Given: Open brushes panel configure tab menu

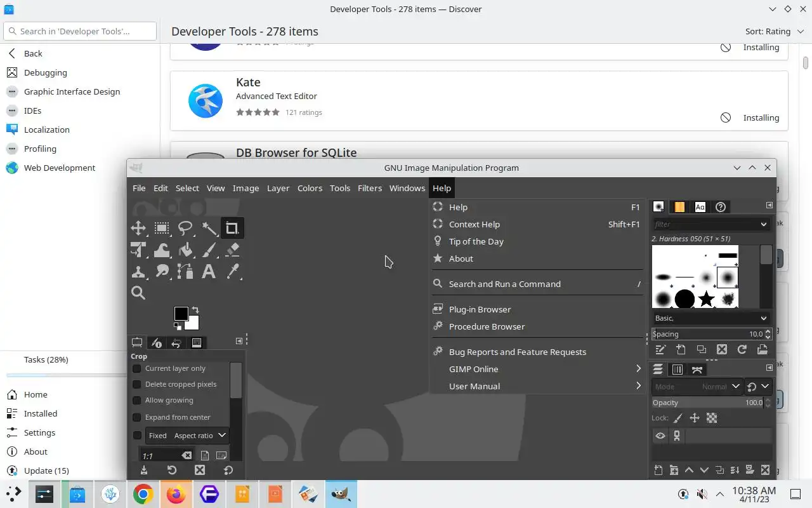Looking at the screenshot, I should click(x=769, y=206).
